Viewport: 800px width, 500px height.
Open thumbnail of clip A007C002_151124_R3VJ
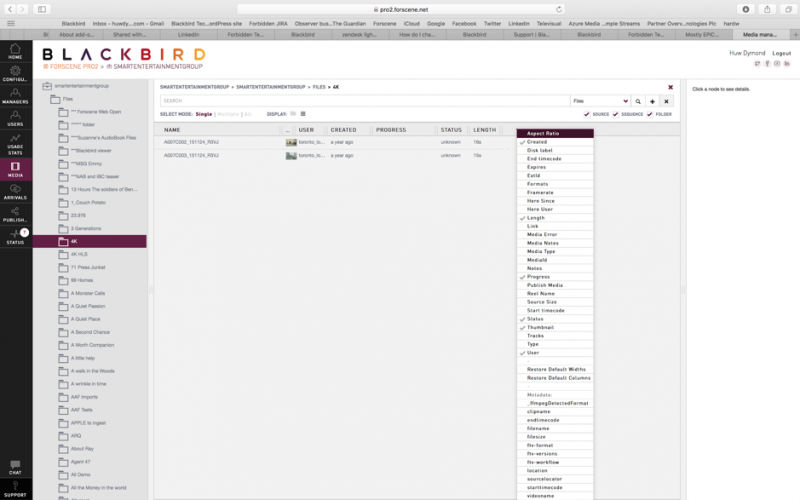pos(290,142)
